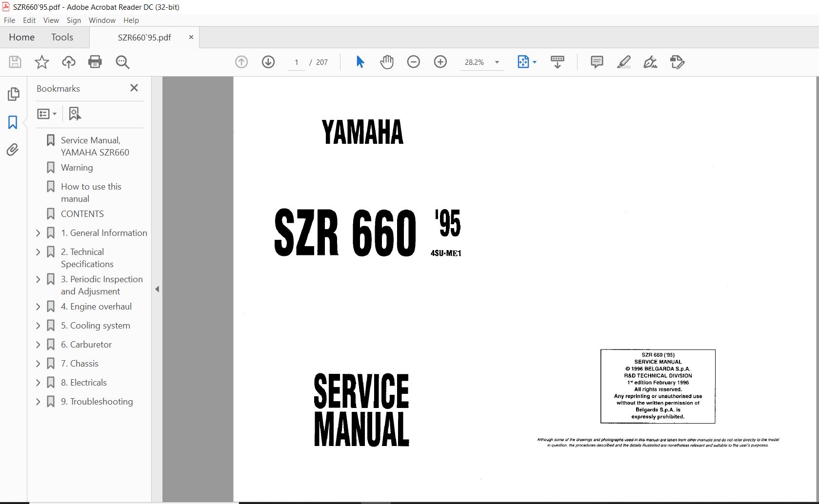This screenshot has height=504, width=819.
Task: Jump to How to use this manual
Action: 91,193
